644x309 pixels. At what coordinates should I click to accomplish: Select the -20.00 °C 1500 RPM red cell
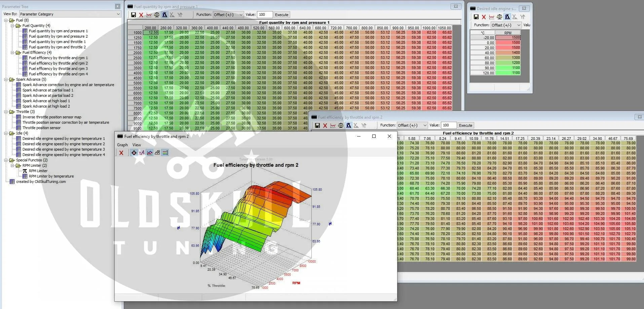click(508, 38)
